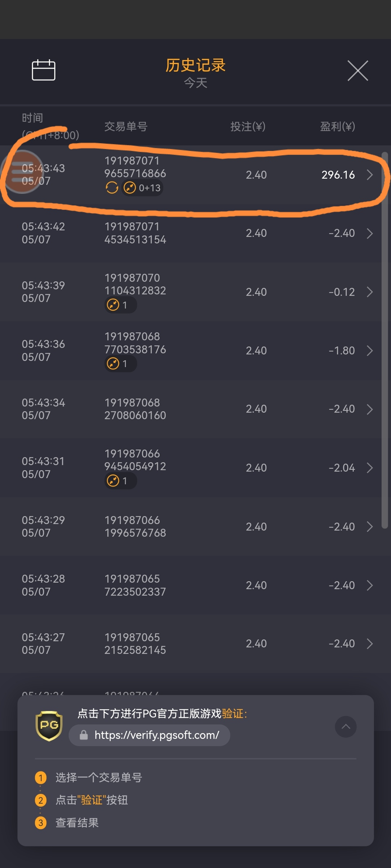
Task: Click the vertical scrollbar of records list
Action: 384,340
